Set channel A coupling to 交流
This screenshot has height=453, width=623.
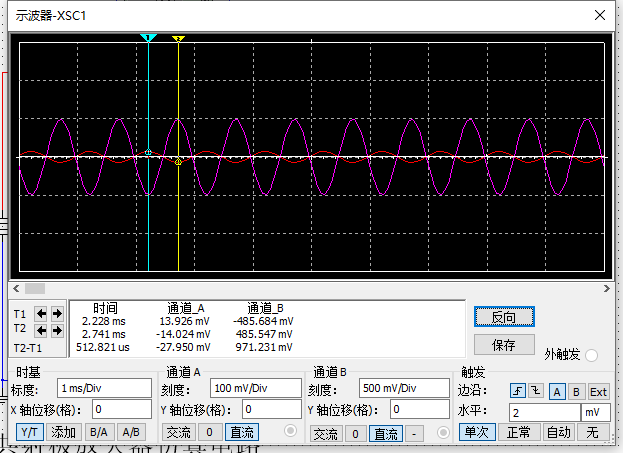point(178,432)
